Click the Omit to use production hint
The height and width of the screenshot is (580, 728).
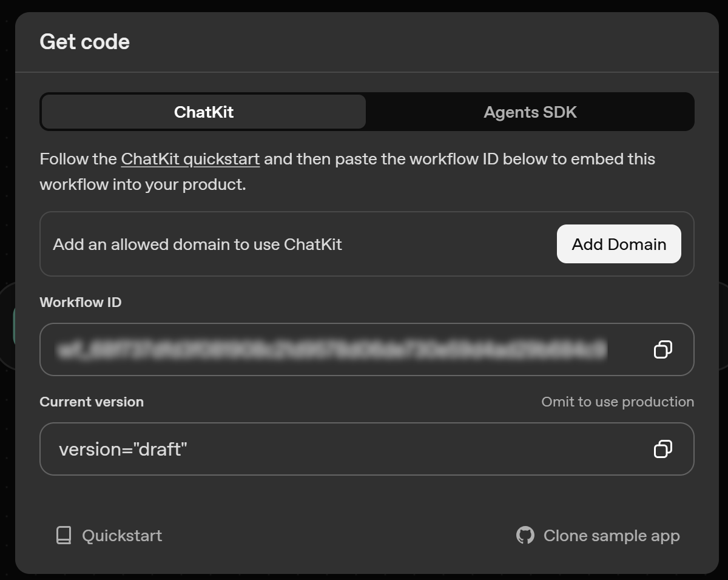click(x=618, y=401)
